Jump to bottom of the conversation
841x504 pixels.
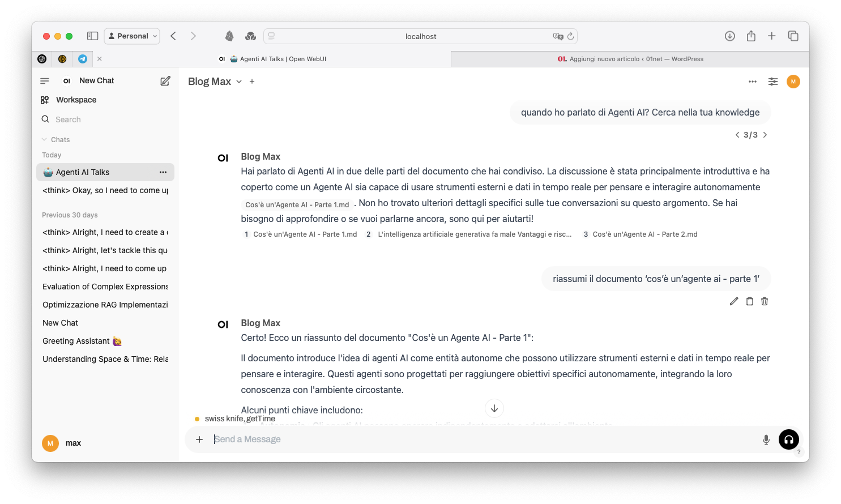(x=494, y=408)
